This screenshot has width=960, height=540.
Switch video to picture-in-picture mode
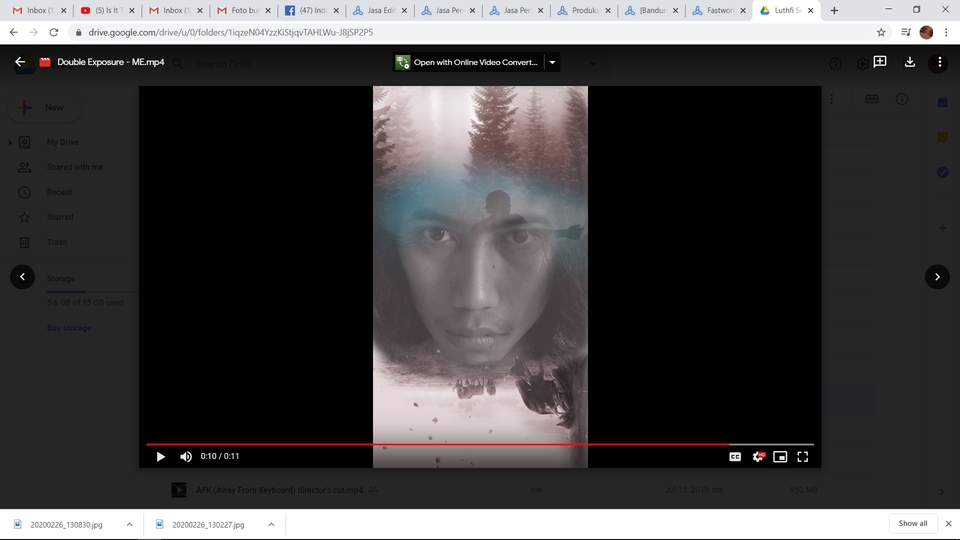pyautogui.click(x=780, y=457)
